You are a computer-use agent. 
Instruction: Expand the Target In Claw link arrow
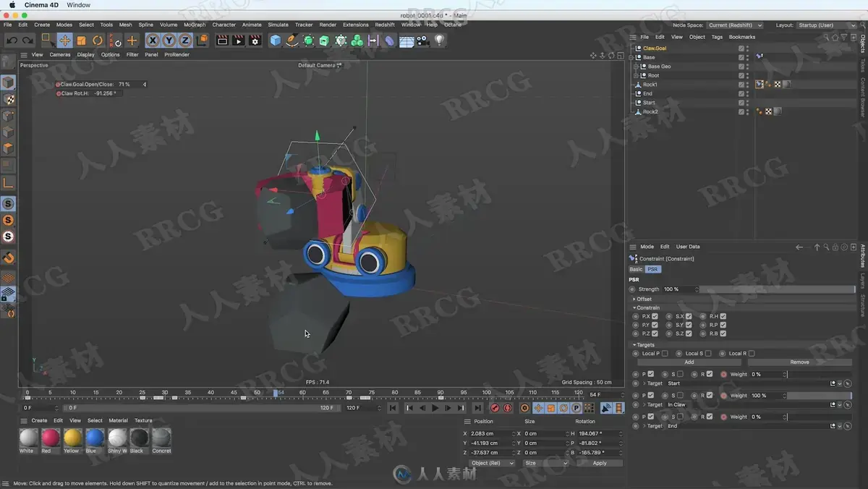click(x=644, y=404)
